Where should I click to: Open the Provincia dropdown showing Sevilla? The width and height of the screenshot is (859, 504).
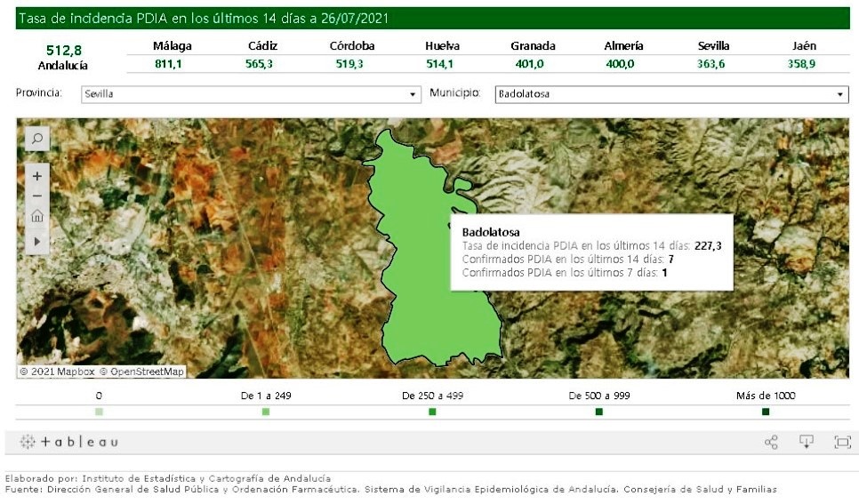[251, 94]
